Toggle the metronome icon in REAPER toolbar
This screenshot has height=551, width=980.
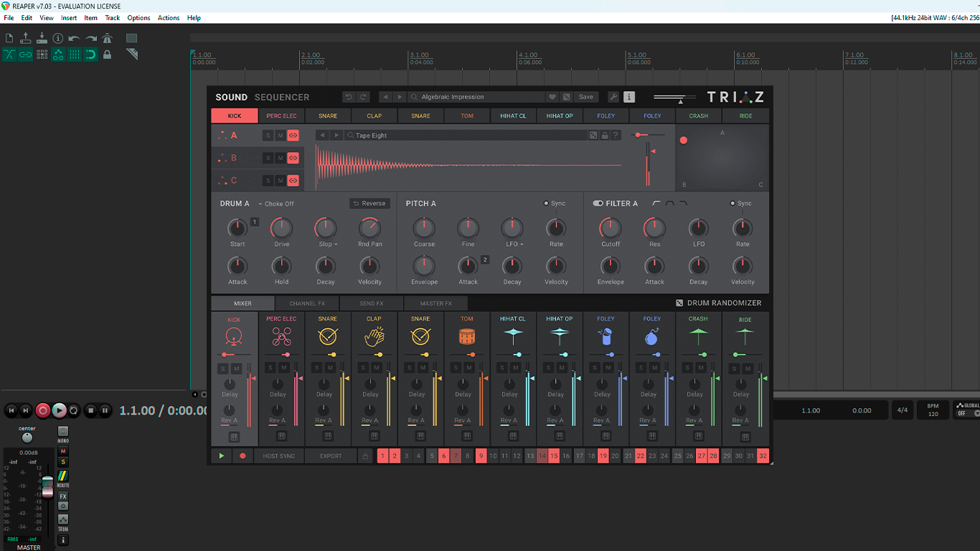tap(108, 38)
